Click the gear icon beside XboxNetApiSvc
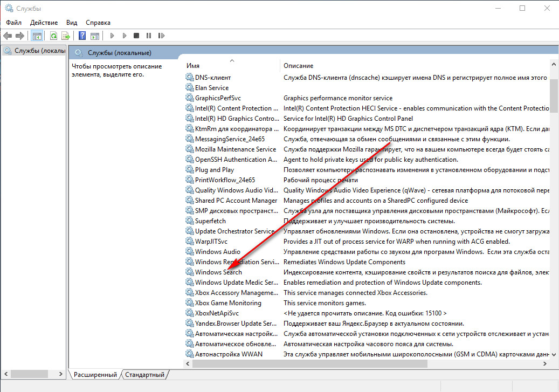This screenshot has height=392, width=559. coord(189,313)
